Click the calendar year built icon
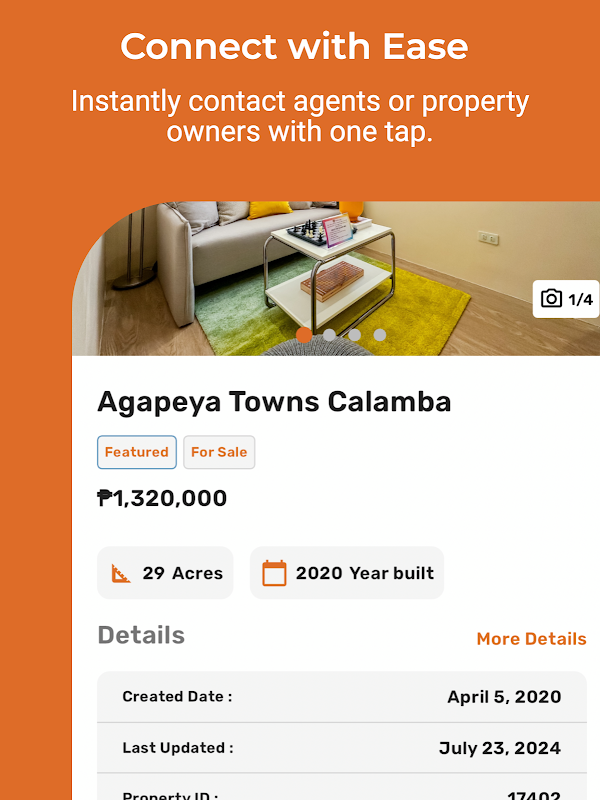The width and height of the screenshot is (600, 800). [x=274, y=573]
